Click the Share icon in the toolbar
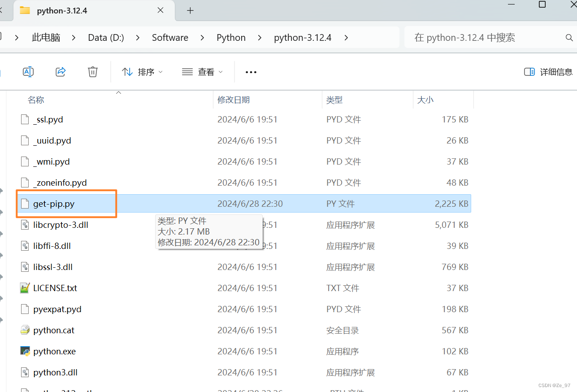The image size is (577, 392). [61, 72]
